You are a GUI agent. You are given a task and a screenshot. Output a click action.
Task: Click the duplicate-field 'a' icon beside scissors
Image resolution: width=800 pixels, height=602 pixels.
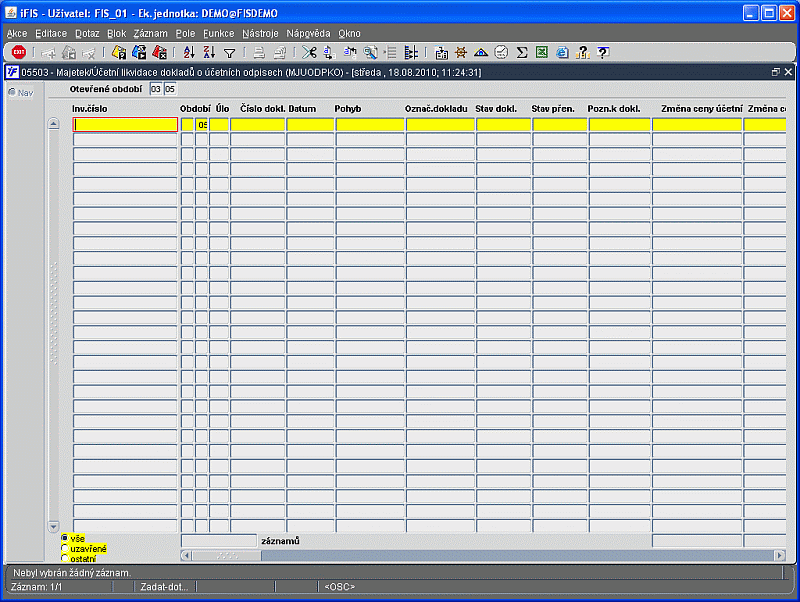(330, 52)
